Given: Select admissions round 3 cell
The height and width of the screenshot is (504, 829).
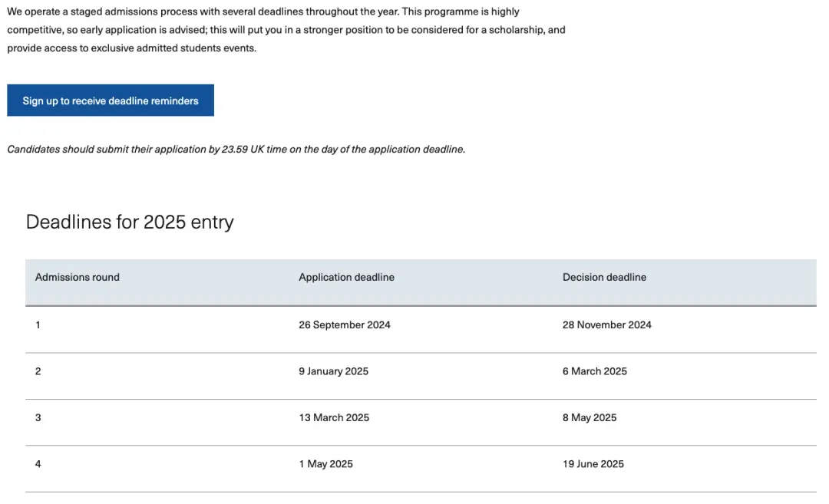Looking at the screenshot, I should click(x=38, y=417).
